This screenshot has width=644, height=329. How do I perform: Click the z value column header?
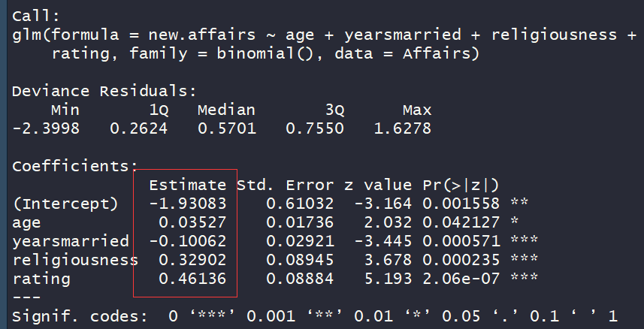click(x=379, y=185)
